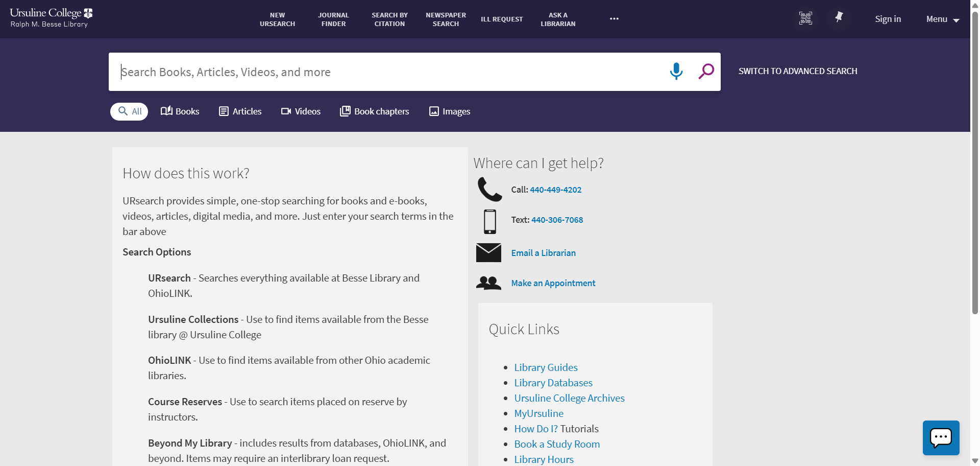The image size is (980, 466).
Task: Filter results to Books only
Action: coord(180,111)
